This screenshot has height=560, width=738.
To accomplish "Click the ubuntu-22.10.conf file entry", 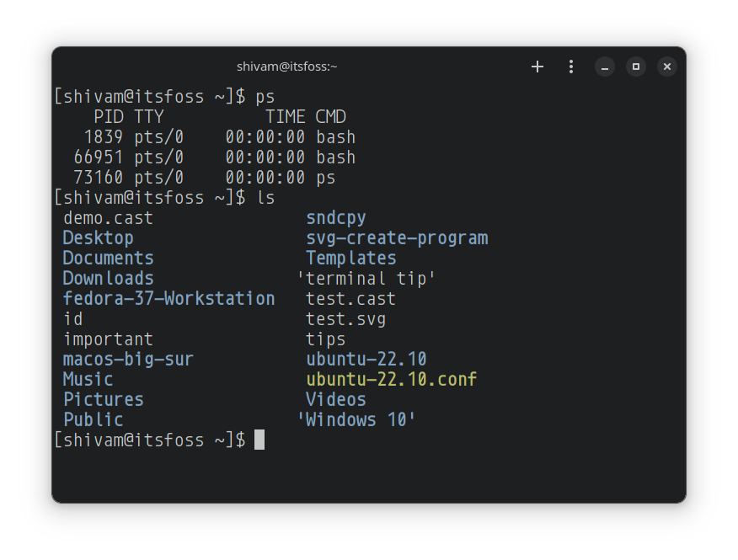I will point(392,380).
